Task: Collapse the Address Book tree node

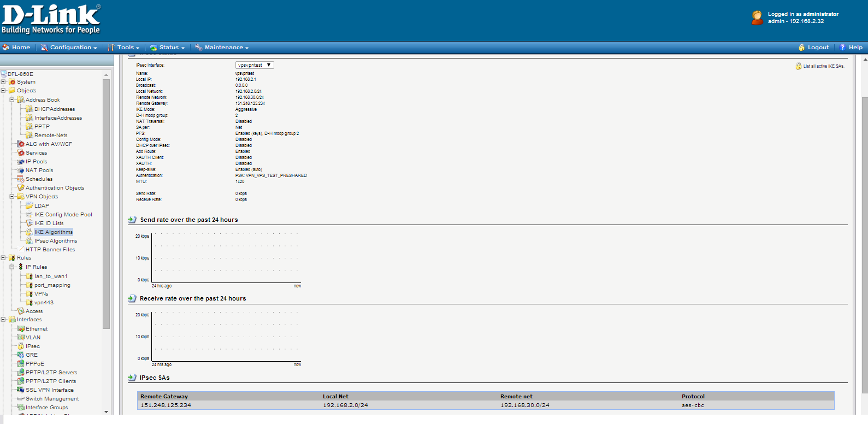Action: pyautogui.click(x=12, y=100)
